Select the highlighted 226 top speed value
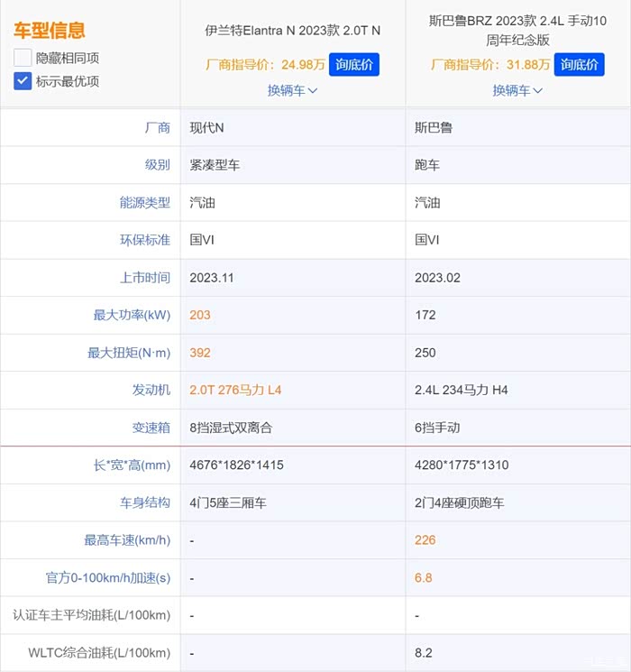The height and width of the screenshot is (672, 631). pos(425,540)
